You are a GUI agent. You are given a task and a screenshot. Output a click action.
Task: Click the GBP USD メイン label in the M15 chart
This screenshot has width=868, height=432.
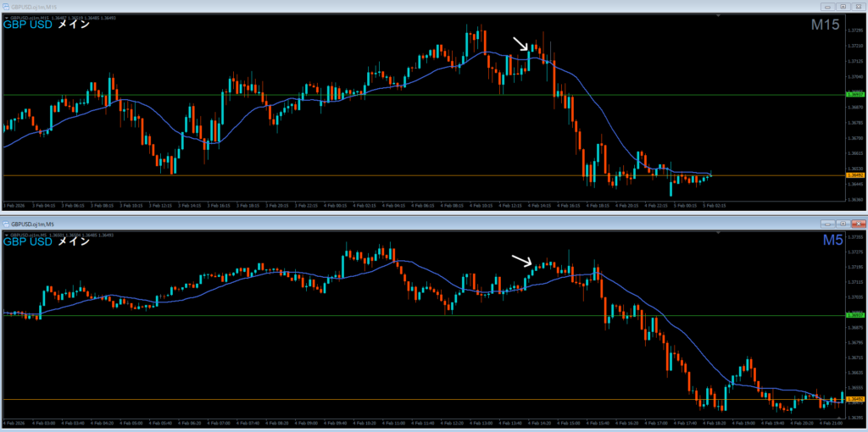tap(47, 25)
